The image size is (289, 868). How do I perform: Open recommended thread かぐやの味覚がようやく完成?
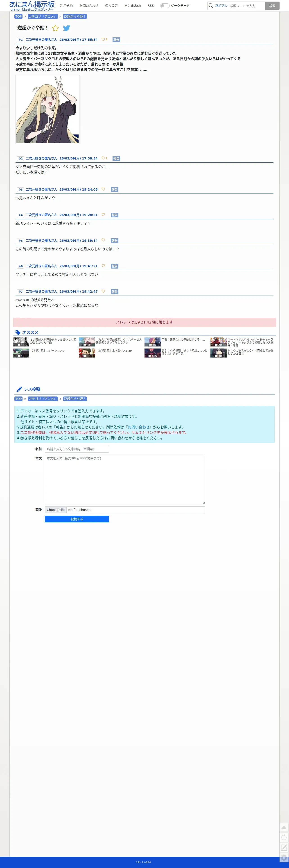coord(250,352)
